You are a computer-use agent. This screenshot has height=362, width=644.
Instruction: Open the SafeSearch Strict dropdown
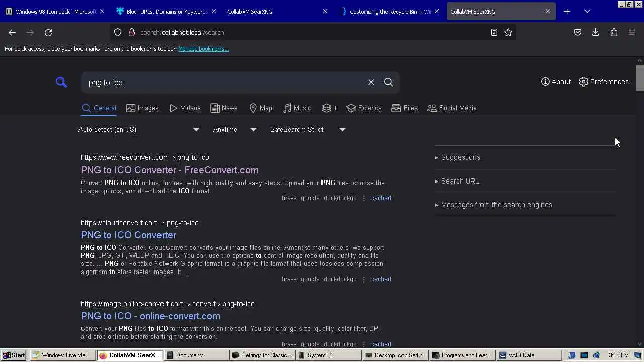pos(308,129)
